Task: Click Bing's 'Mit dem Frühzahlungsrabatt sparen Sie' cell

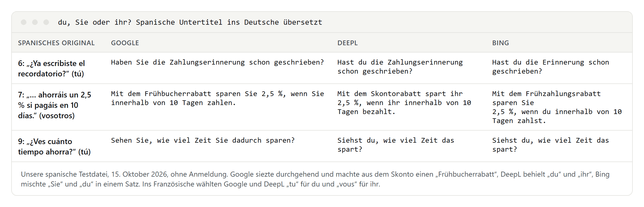Action: point(557,107)
